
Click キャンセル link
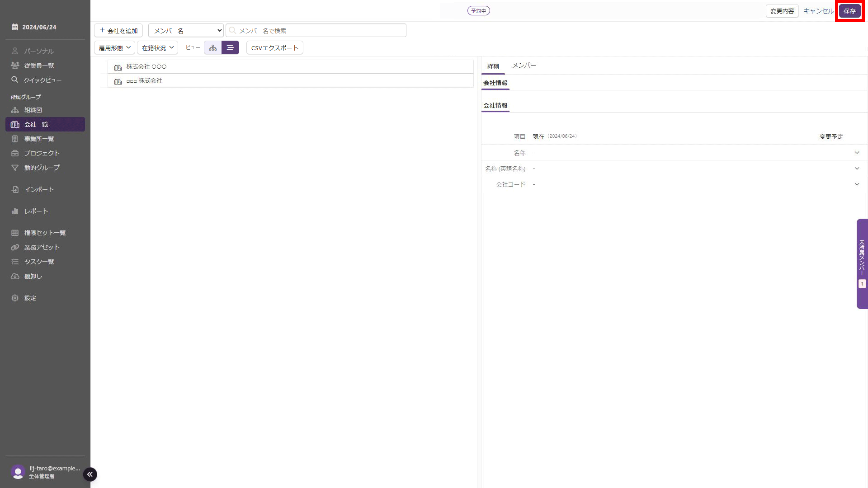(818, 11)
